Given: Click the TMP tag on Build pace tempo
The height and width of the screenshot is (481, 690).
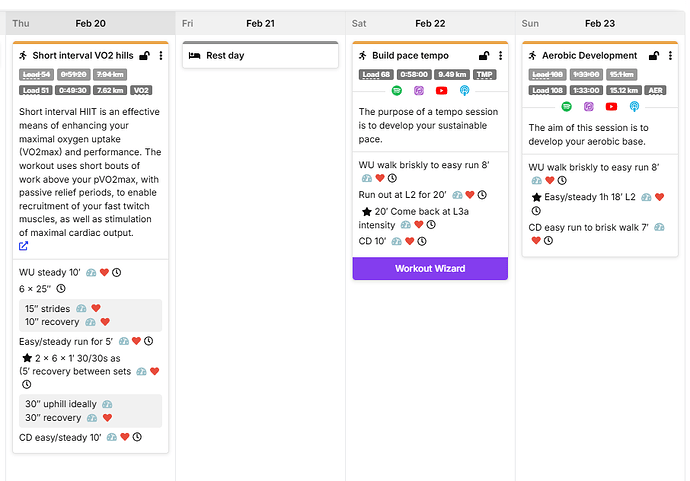Looking at the screenshot, I should pos(484,74).
